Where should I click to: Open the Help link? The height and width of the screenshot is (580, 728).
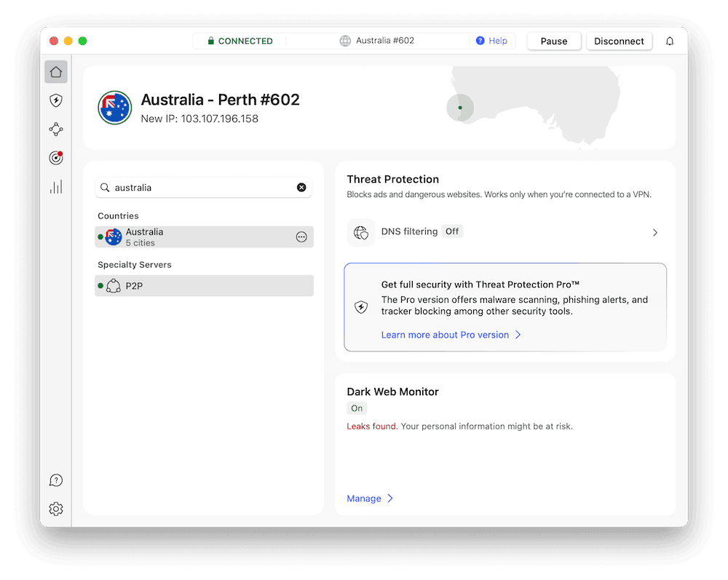(x=498, y=41)
